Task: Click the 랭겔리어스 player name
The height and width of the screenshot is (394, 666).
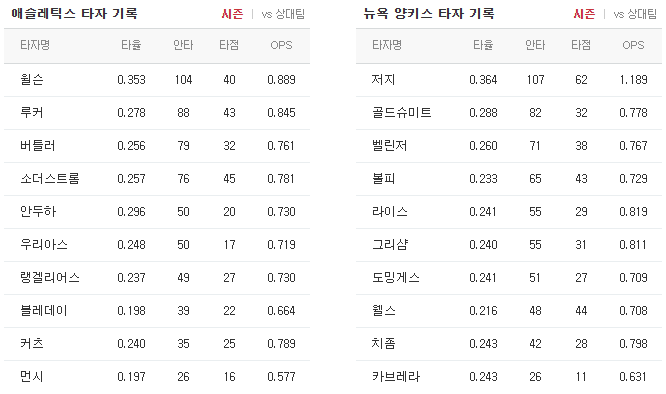Action: pos(50,278)
